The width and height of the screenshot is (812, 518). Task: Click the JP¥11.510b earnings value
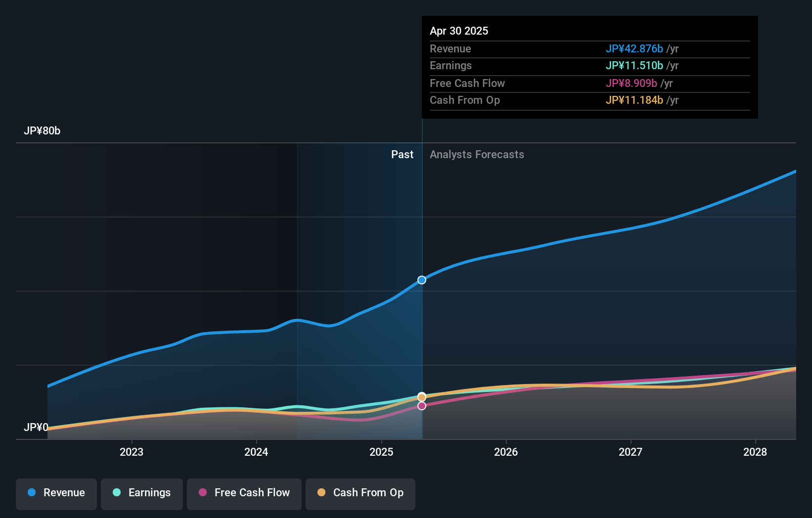click(x=634, y=66)
